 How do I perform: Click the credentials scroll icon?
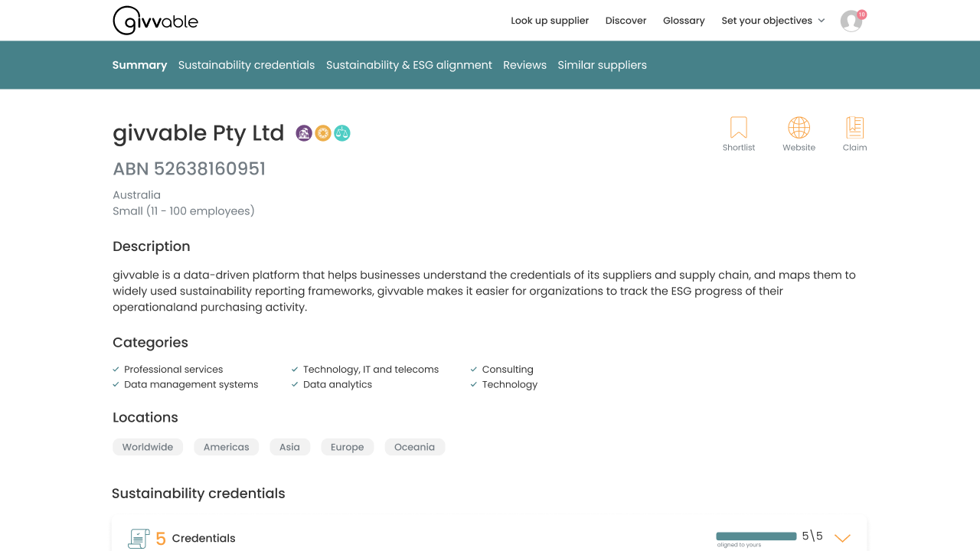coord(139,539)
